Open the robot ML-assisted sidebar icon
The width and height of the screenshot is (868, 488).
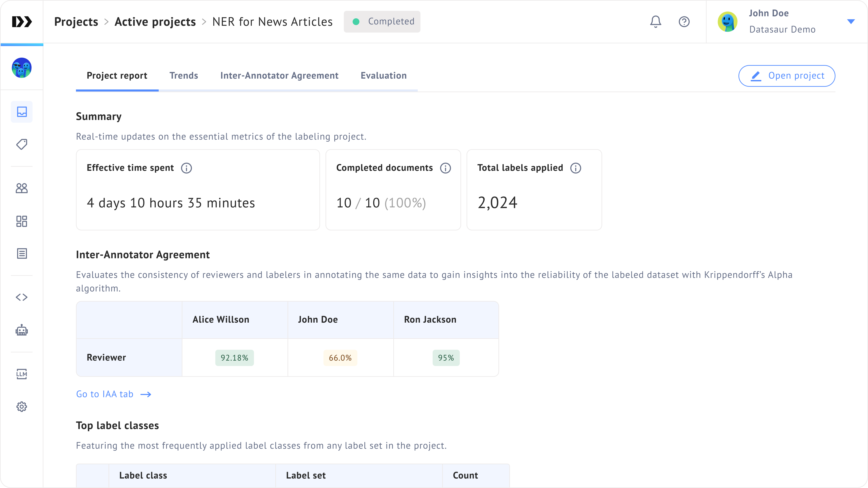coord(22,330)
